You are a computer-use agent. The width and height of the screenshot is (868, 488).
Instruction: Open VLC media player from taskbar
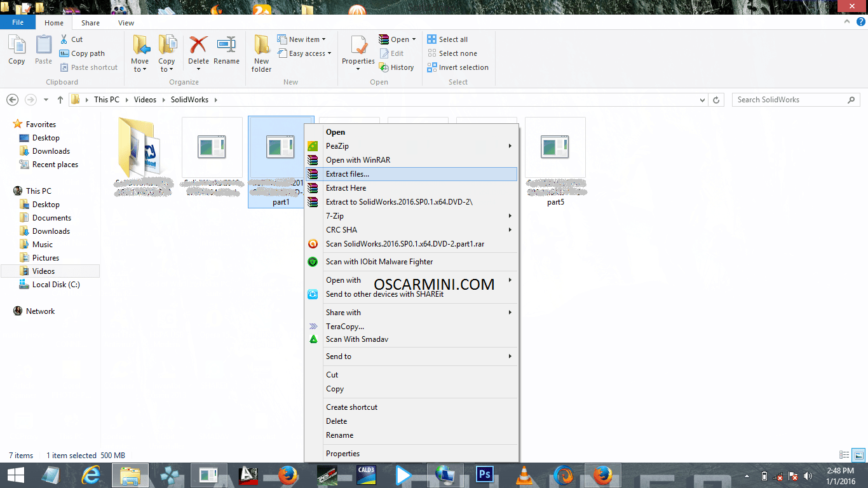click(523, 475)
